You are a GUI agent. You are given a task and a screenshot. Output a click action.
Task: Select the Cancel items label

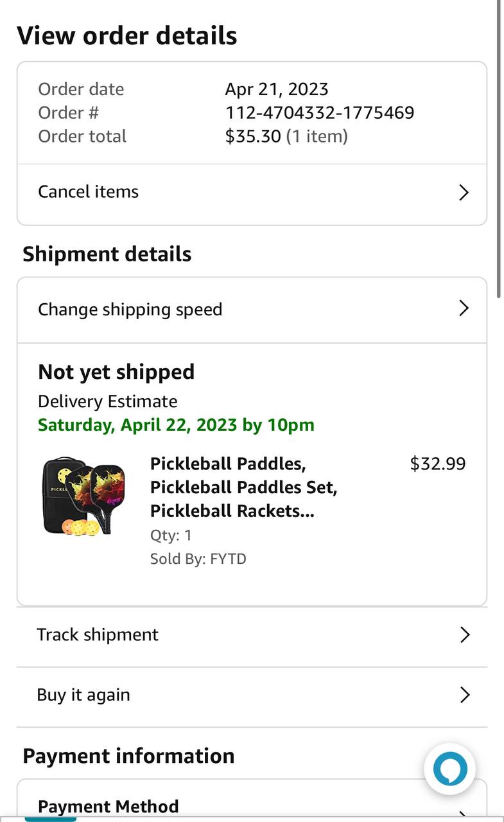point(89,192)
